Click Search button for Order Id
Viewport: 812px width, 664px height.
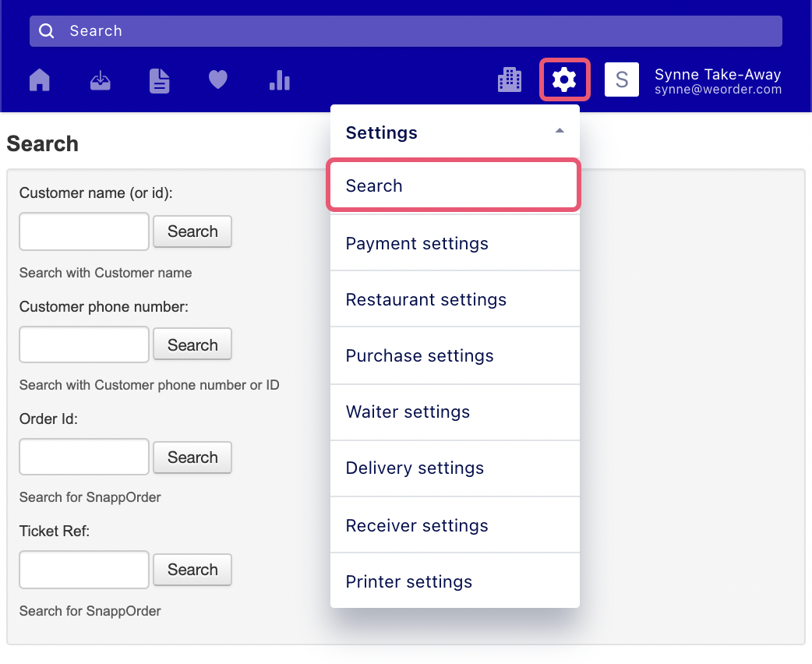tap(192, 457)
